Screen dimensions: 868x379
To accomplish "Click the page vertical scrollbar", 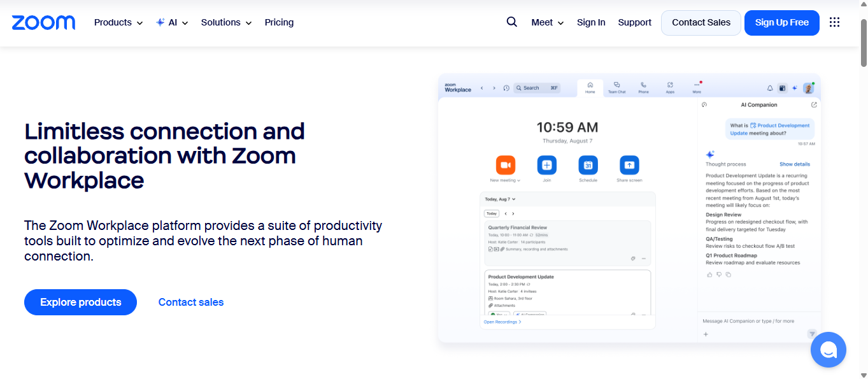I will click(x=864, y=191).
